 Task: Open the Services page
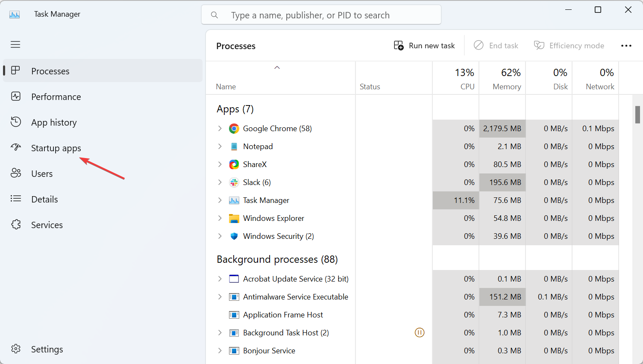coord(103,225)
